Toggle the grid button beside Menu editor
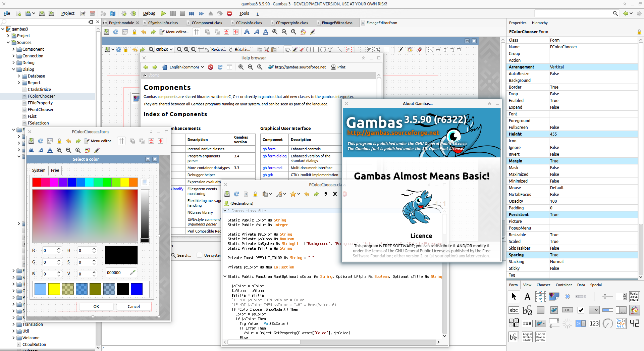Image resolution: width=644 pixels, height=351 pixels. point(197,32)
